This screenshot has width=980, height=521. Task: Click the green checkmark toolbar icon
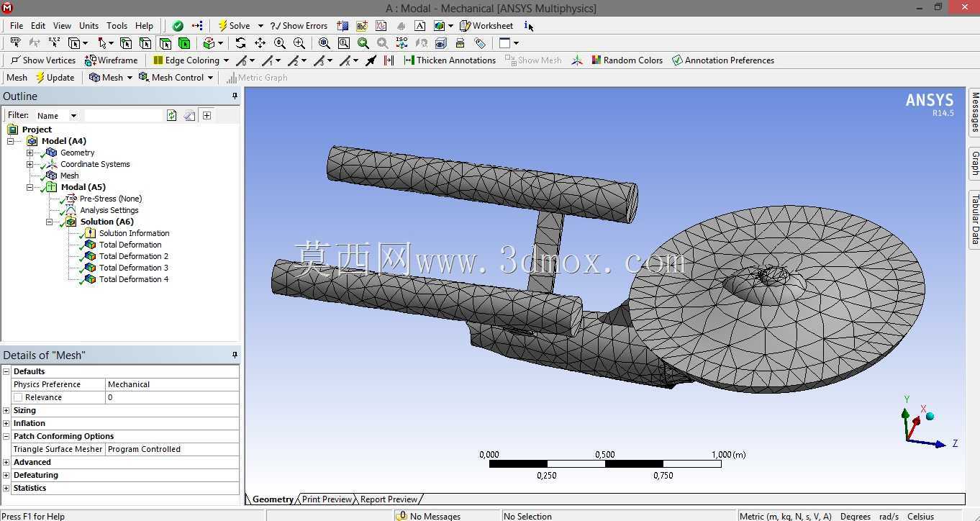(x=178, y=26)
